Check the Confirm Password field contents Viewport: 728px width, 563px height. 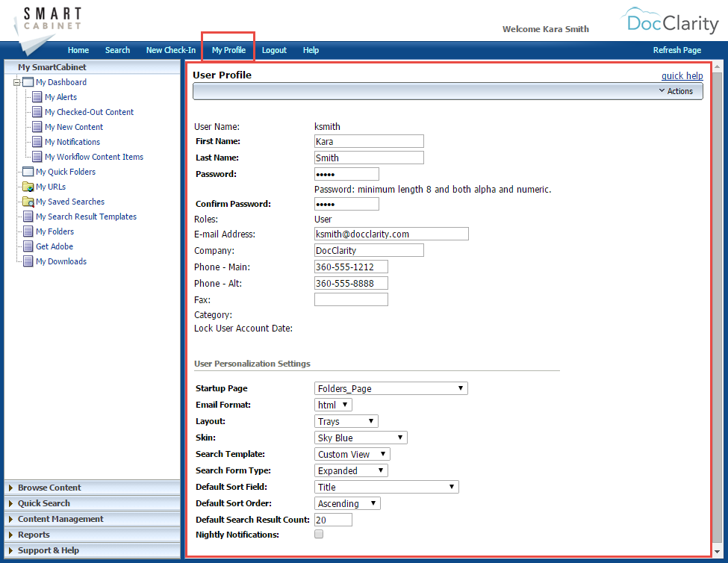[x=346, y=203]
